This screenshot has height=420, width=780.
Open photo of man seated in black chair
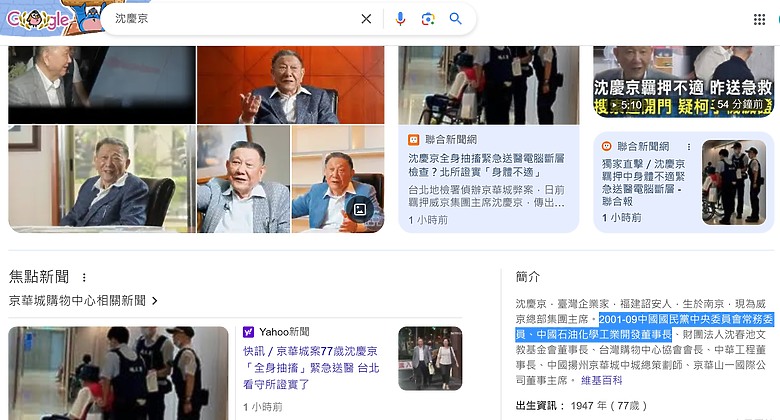[x=102, y=179]
